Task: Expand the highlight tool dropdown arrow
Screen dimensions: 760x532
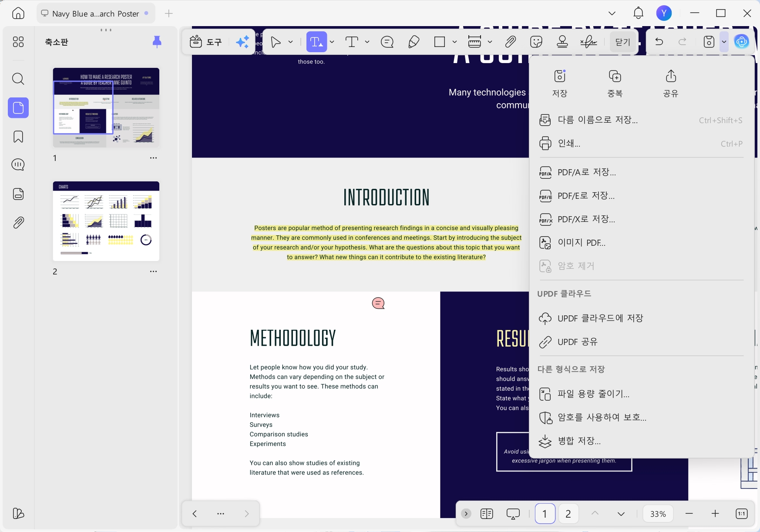Action: [x=332, y=42]
